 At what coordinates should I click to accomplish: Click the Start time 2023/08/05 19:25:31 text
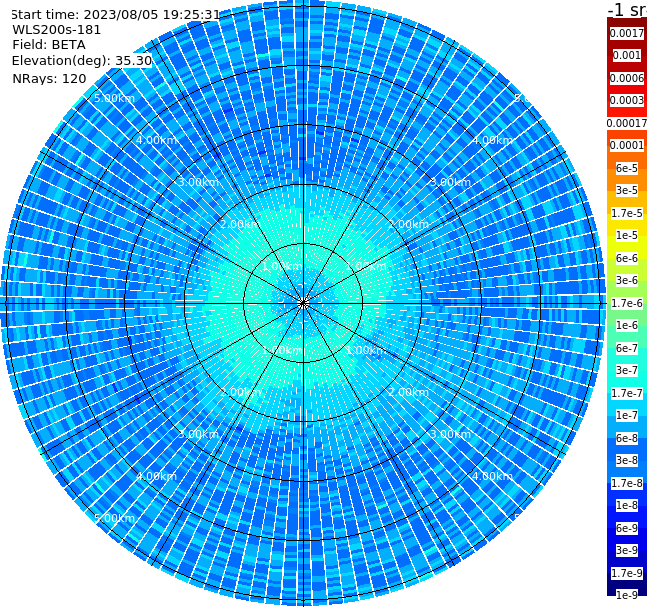tap(115, 15)
